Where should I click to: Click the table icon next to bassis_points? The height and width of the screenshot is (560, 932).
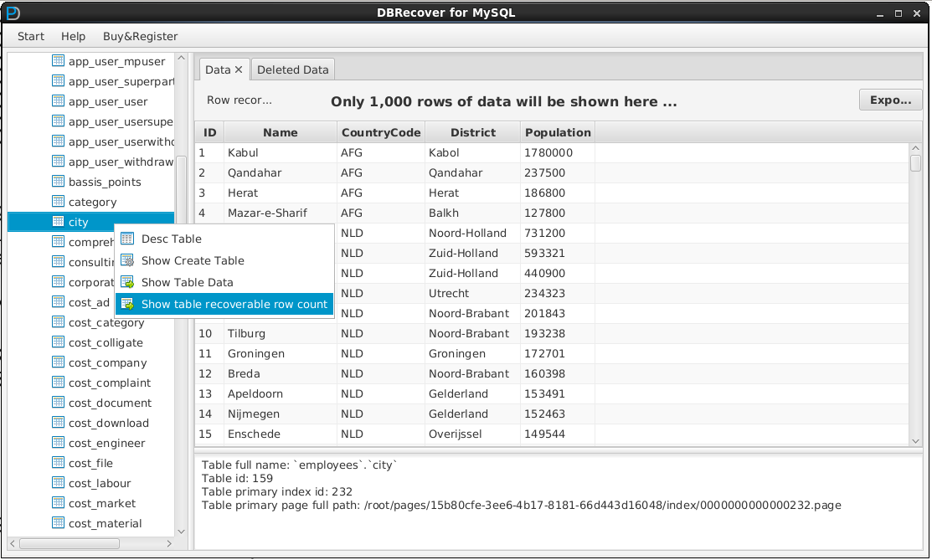click(58, 182)
